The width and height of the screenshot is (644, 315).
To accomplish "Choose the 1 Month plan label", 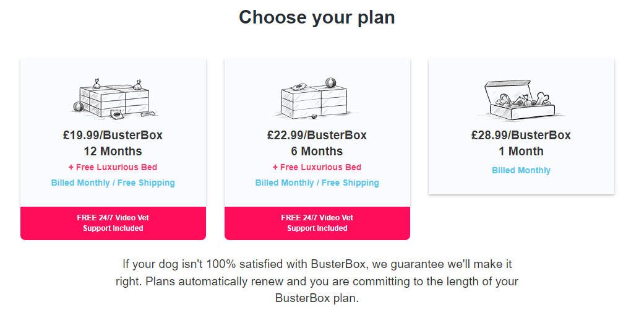I will click(x=521, y=152).
